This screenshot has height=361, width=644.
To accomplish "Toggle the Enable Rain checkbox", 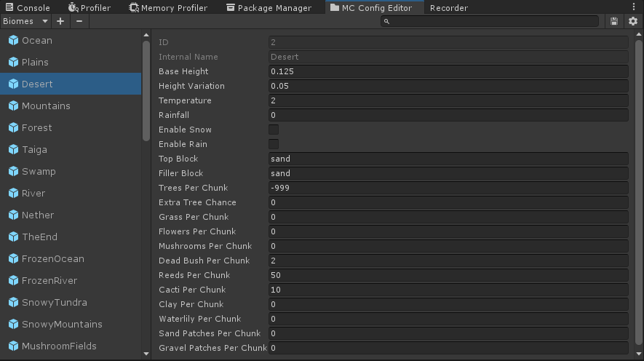I will click(x=274, y=144).
